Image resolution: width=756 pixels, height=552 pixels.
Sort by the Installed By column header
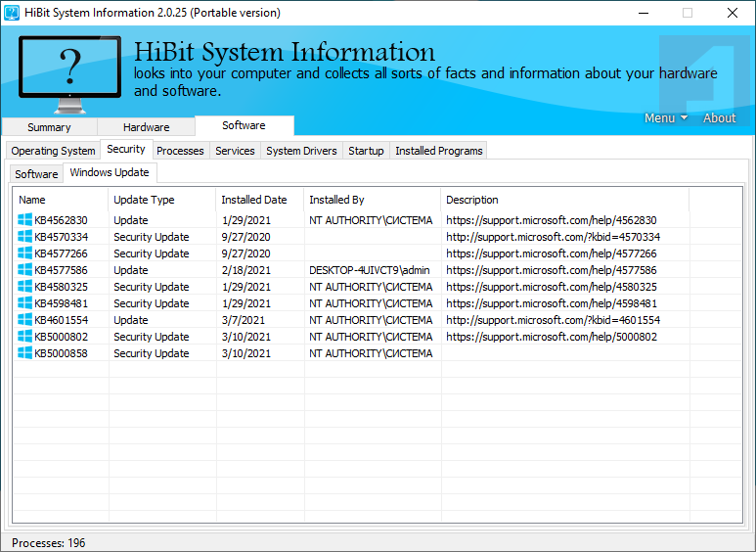click(373, 200)
